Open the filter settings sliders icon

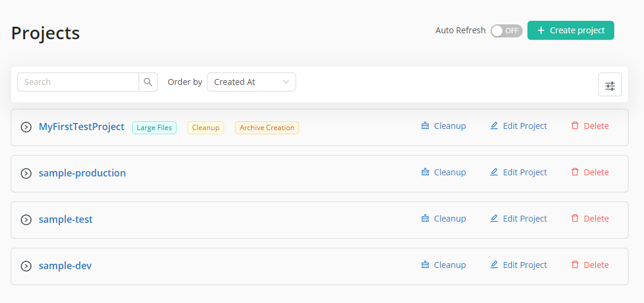click(610, 85)
